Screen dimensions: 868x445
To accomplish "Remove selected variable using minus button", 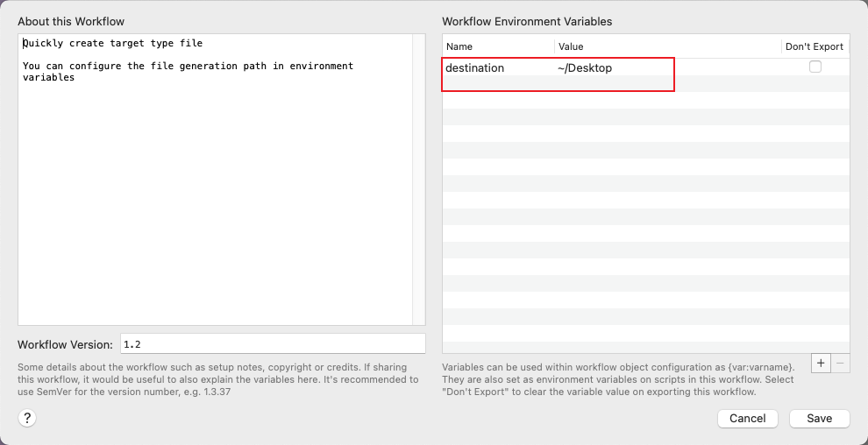I will tap(840, 363).
